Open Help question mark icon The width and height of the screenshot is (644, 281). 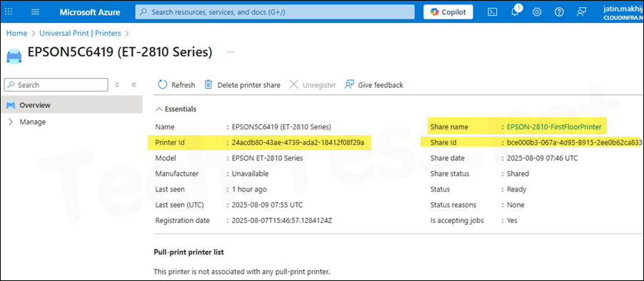click(x=559, y=12)
